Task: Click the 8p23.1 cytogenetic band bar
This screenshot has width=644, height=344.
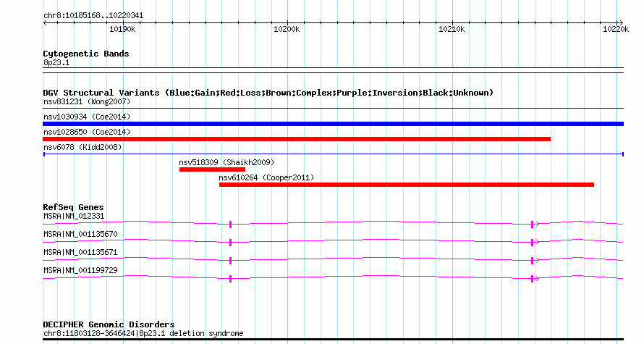Action: pyautogui.click(x=333, y=70)
